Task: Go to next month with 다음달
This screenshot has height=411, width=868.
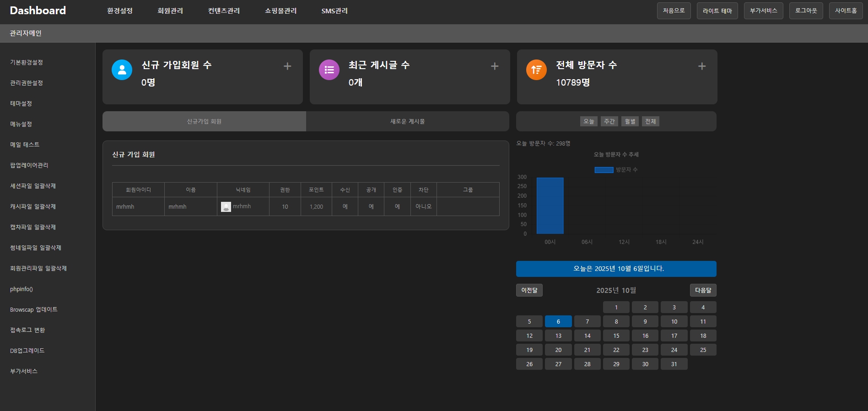Action: [x=703, y=290]
